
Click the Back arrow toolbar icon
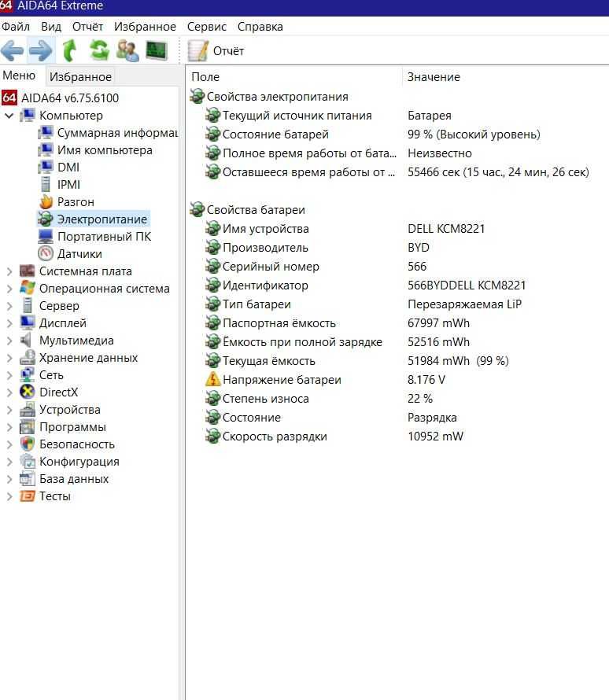point(12,50)
